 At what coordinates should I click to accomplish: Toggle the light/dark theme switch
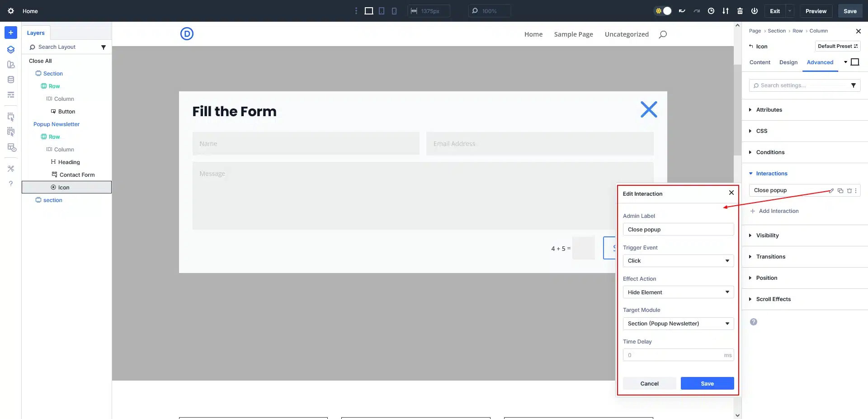point(663,11)
